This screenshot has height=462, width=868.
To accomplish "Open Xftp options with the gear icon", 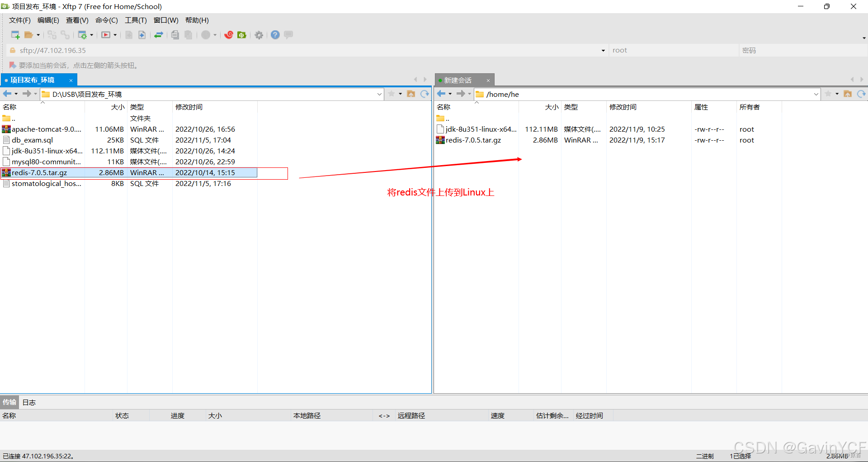I will (259, 35).
